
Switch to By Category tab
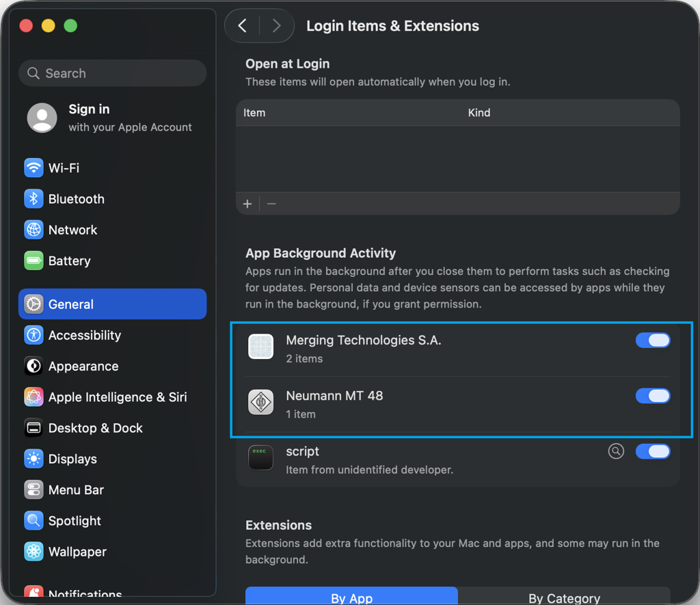coord(564,597)
